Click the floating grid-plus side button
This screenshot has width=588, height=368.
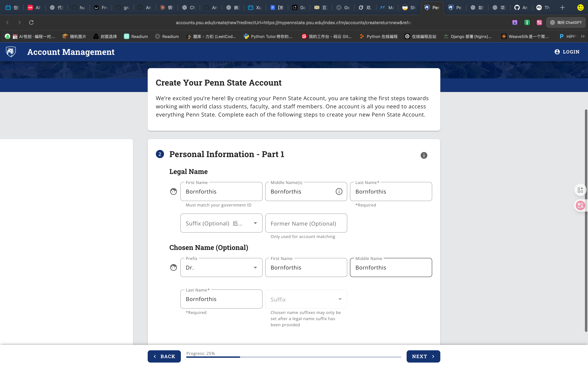pos(581,190)
